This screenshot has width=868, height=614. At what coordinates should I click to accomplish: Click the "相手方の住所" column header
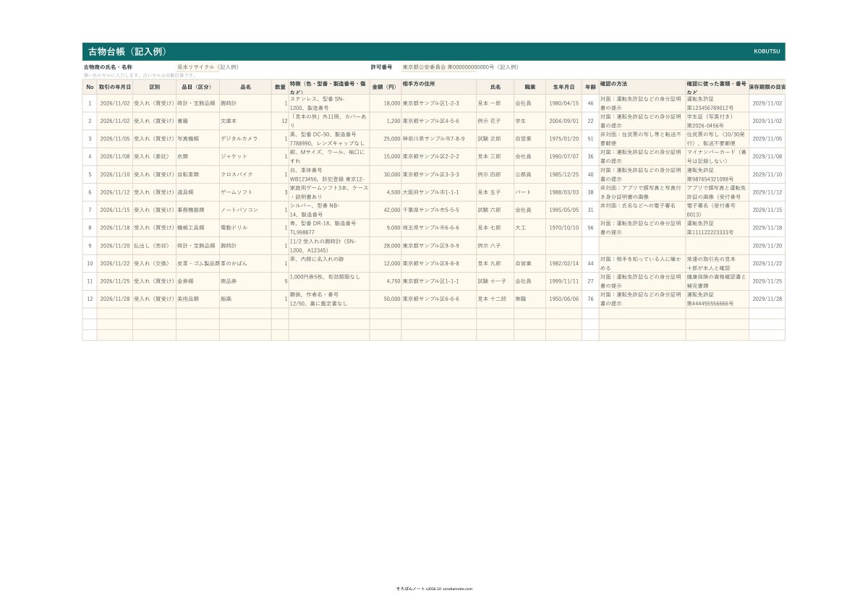tap(439, 87)
